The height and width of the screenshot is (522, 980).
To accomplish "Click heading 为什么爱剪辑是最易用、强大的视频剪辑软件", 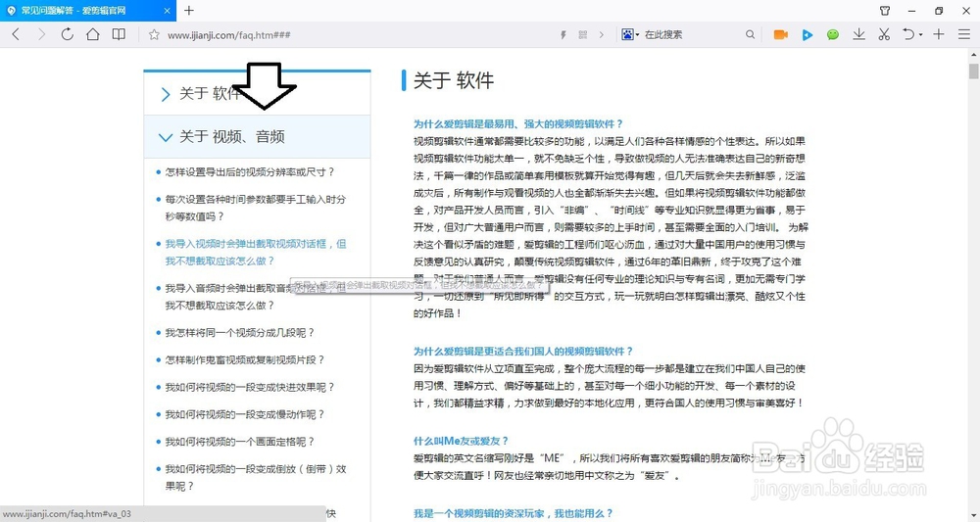I will [518, 123].
